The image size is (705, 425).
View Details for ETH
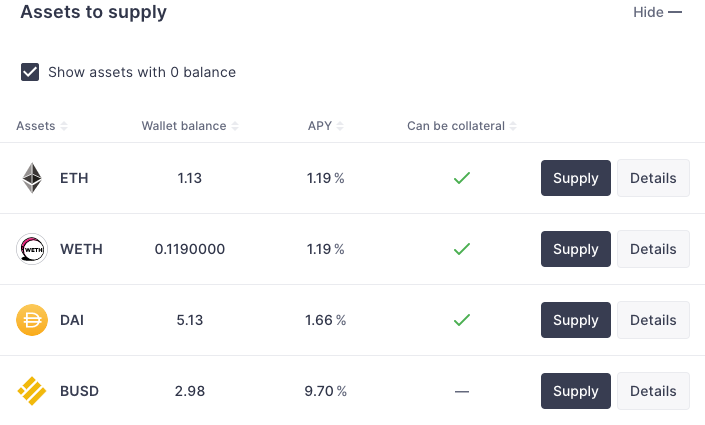(x=653, y=178)
